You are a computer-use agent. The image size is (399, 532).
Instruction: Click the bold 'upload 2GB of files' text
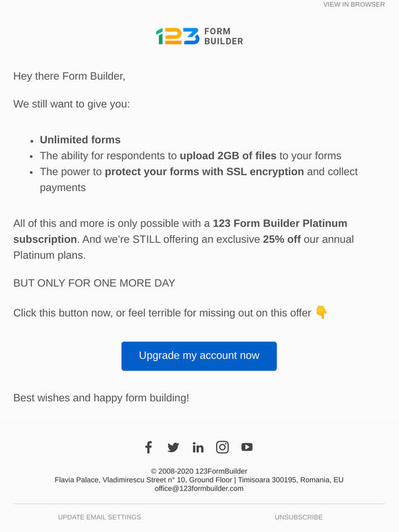point(228,156)
